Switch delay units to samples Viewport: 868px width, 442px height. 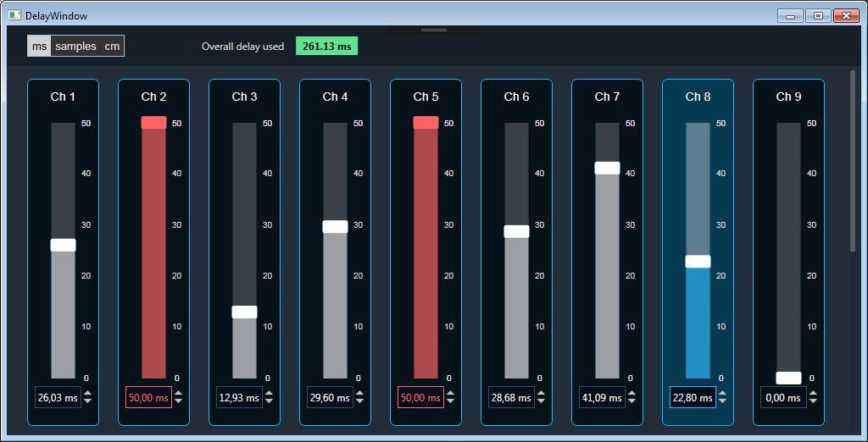click(75, 46)
